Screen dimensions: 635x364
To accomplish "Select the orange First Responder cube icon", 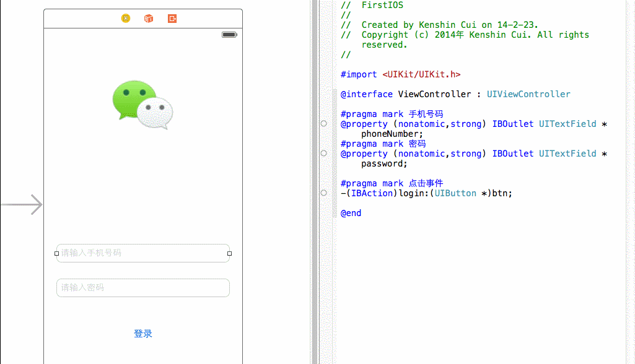I will coord(148,18).
